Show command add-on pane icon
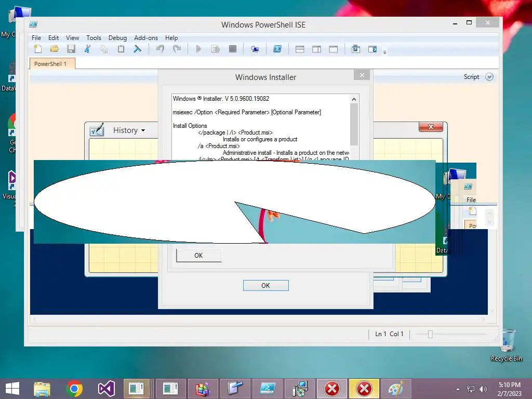The image size is (532, 399). point(373,49)
